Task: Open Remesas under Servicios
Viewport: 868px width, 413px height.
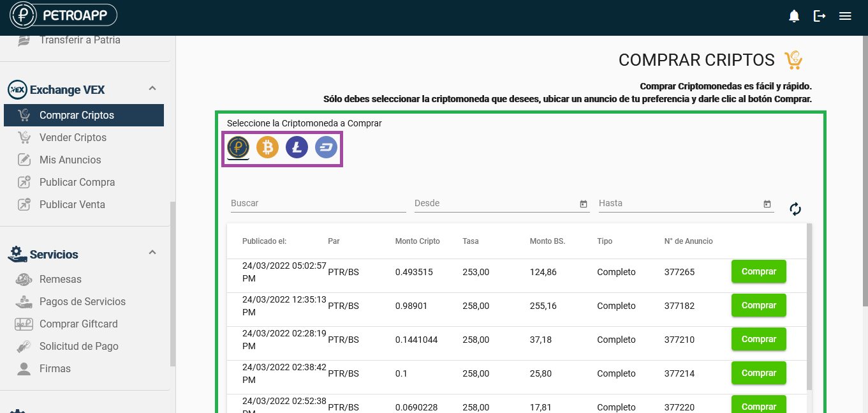Action: click(60, 279)
